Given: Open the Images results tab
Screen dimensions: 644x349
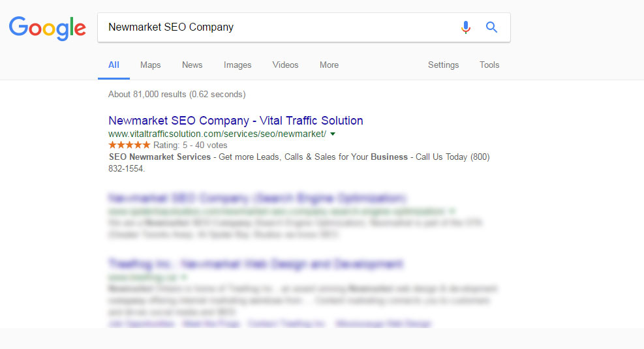Looking at the screenshot, I should (x=238, y=65).
